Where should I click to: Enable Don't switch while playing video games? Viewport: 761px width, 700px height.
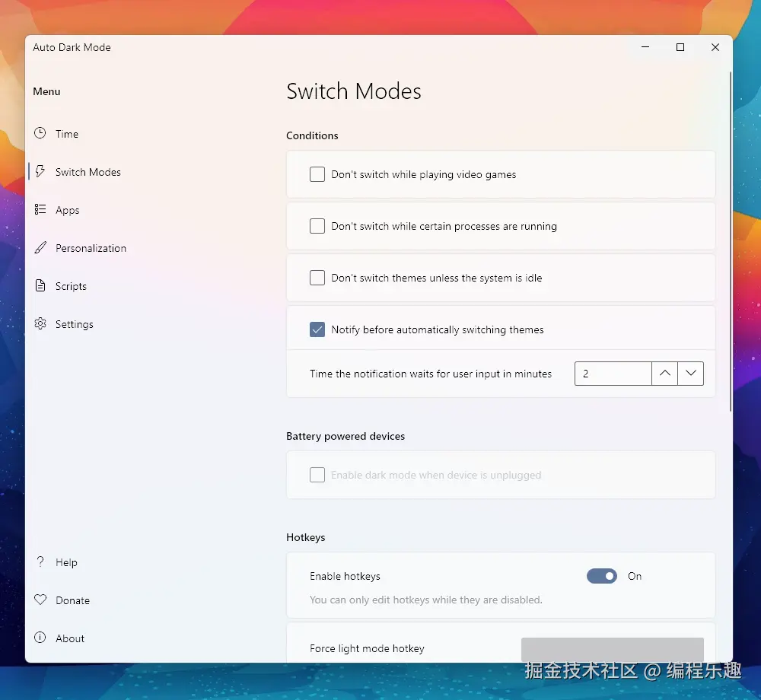[x=317, y=174]
